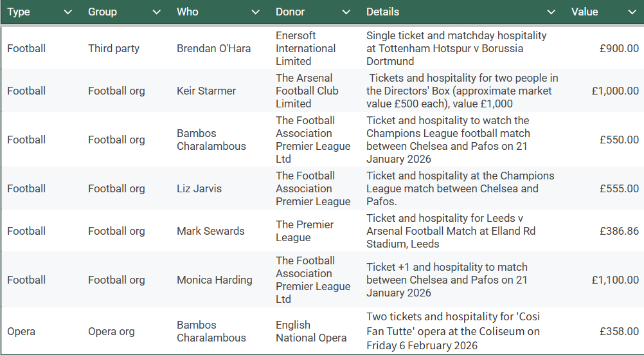The image size is (644, 355).
Task: Expand the Group column dropdown arrow
Action: pyautogui.click(x=156, y=12)
